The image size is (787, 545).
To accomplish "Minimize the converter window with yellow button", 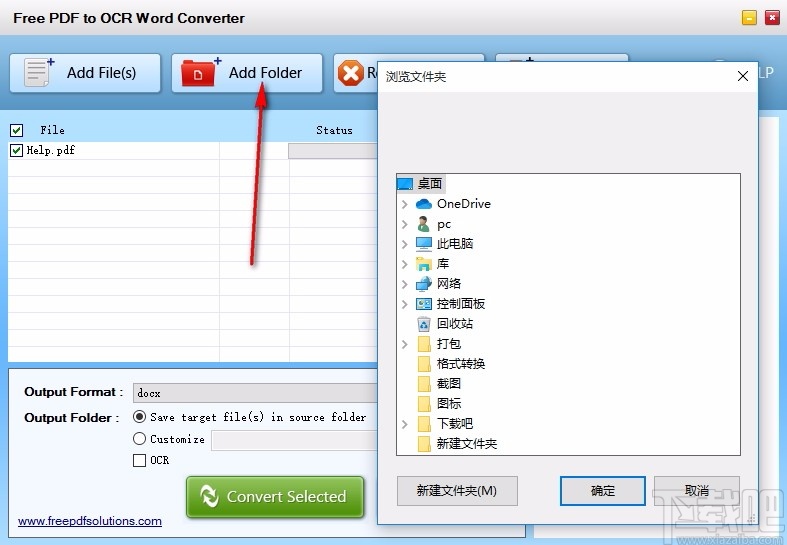I will tap(749, 18).
